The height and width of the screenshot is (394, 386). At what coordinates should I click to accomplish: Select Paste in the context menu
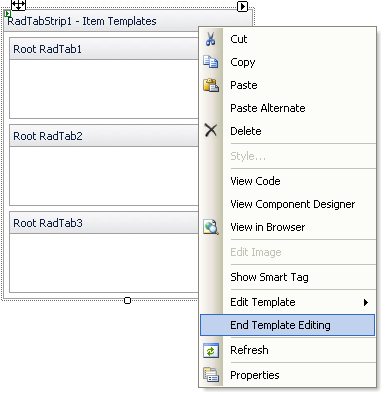point(287,85)
